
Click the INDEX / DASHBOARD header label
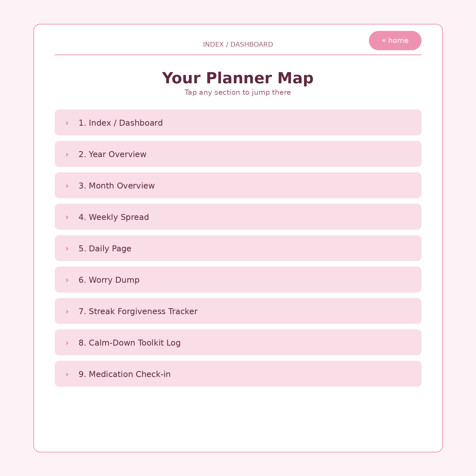[238, 45]
